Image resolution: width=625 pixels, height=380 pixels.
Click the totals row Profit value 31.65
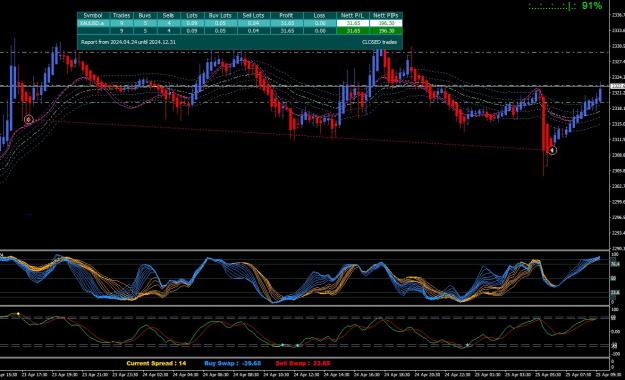coord(286,31)
